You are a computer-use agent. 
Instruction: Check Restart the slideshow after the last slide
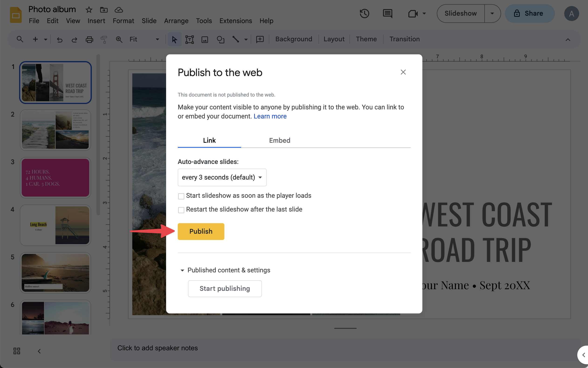(x=181, y=210)
